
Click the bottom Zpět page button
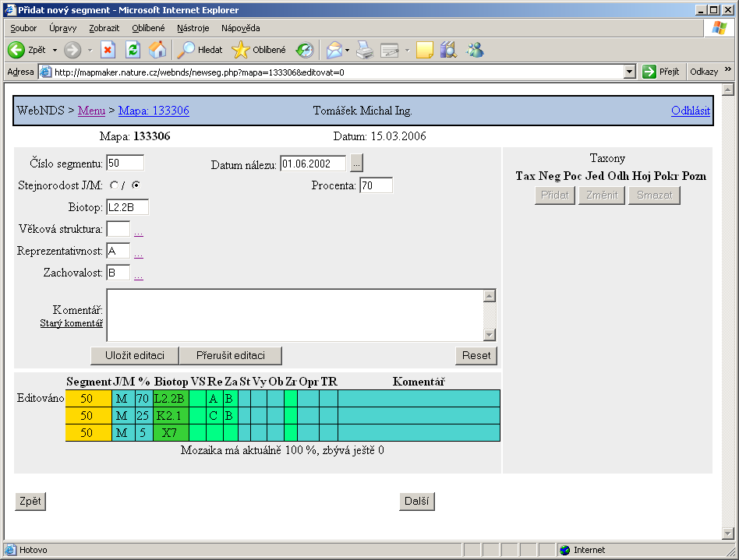30,501
